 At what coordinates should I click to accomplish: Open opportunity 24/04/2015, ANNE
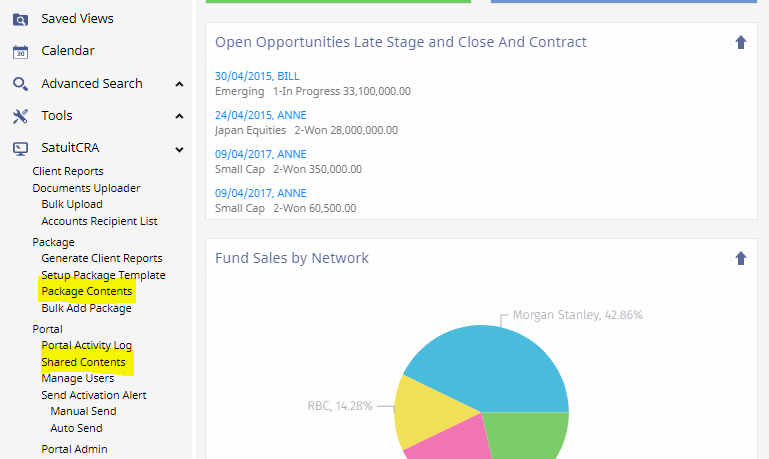pos(260,115)
